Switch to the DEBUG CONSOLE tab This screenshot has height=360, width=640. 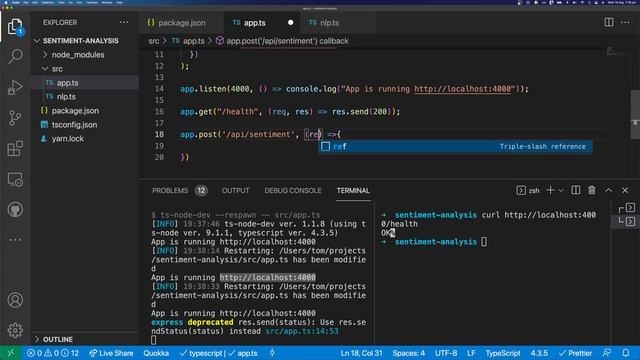click(x=293, y=191)
